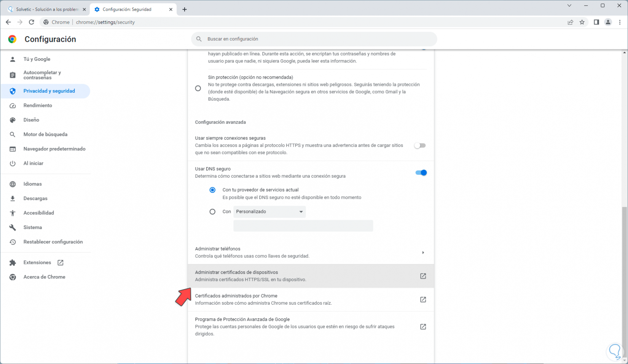Click the Certificados administrados por Chrome title
This screenshot has height=364, width=628.
click(x=236, y=296)
